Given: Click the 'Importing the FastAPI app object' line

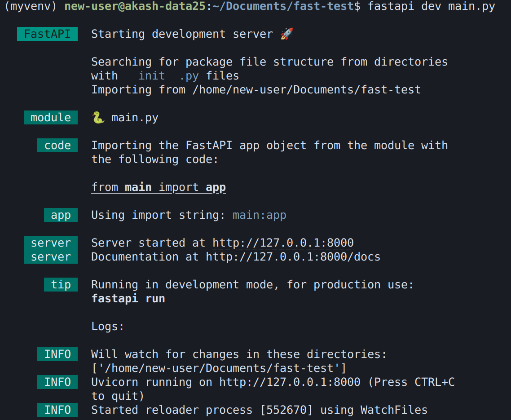Looking at the screenshot, I should [x=269, y=146].
